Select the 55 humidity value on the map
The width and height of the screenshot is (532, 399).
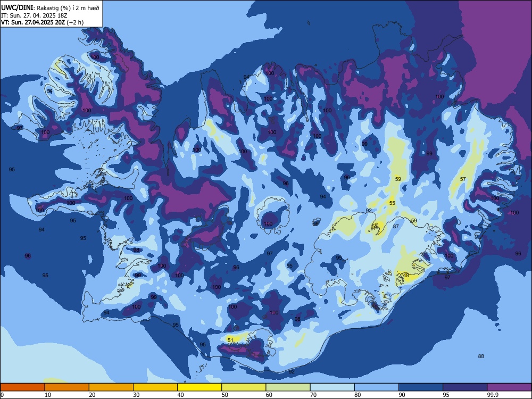point(392,203)
